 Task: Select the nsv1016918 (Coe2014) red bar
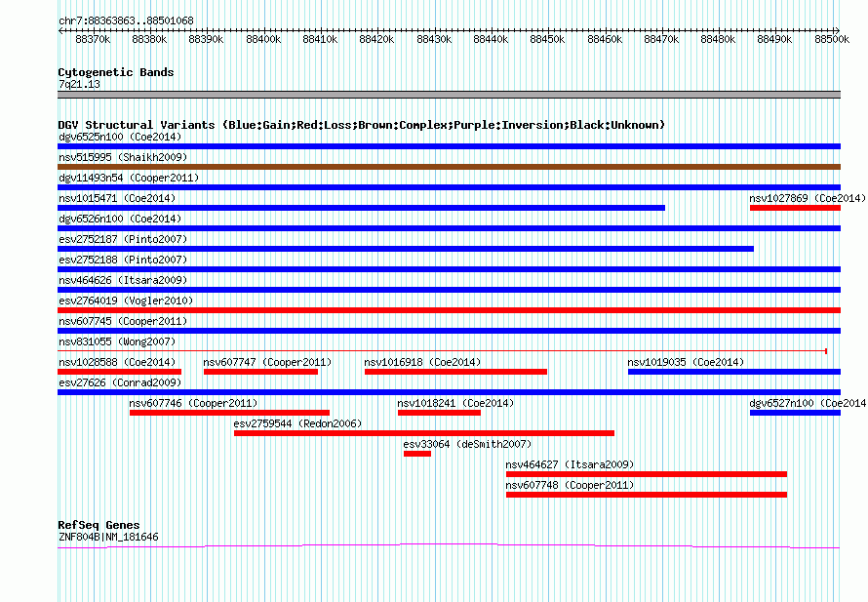click(x=456, y=372)
